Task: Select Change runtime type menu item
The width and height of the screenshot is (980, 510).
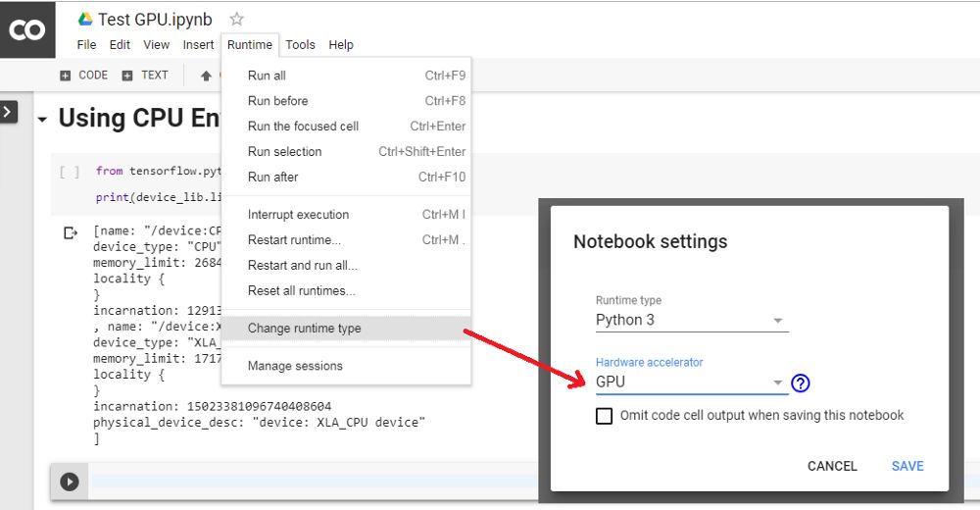Action: click(304, 329)
